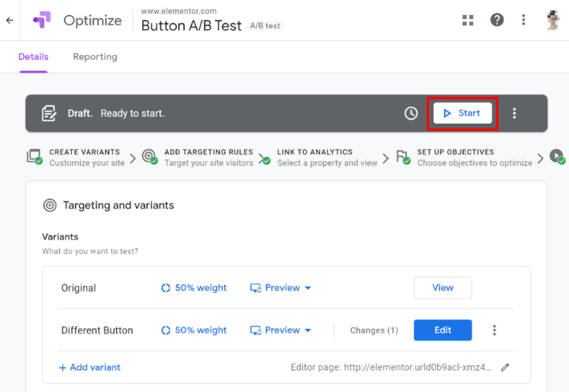This screenshot has width=569, height=392.
Task: Expand Preview dropdown for Different Button variant
Action: coord(281,330)
